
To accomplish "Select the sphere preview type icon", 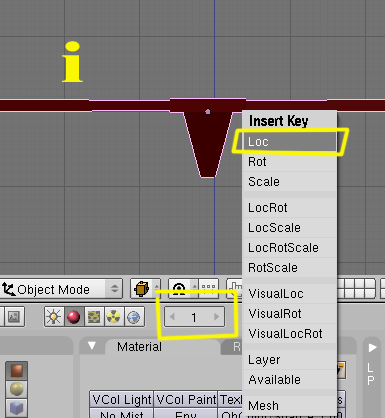I will 16,389.
